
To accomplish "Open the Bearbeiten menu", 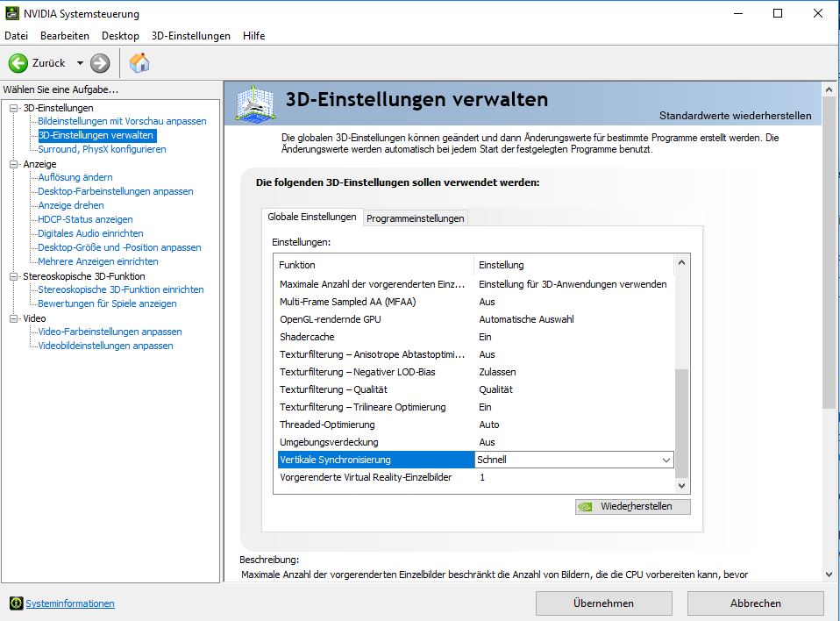I will 65,36.
